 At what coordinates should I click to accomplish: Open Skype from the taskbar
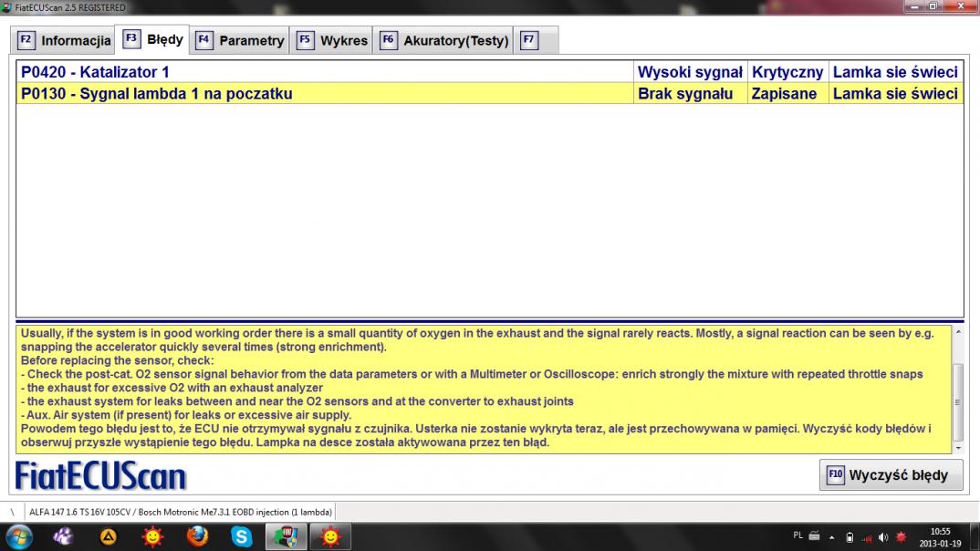coord(241,536)
